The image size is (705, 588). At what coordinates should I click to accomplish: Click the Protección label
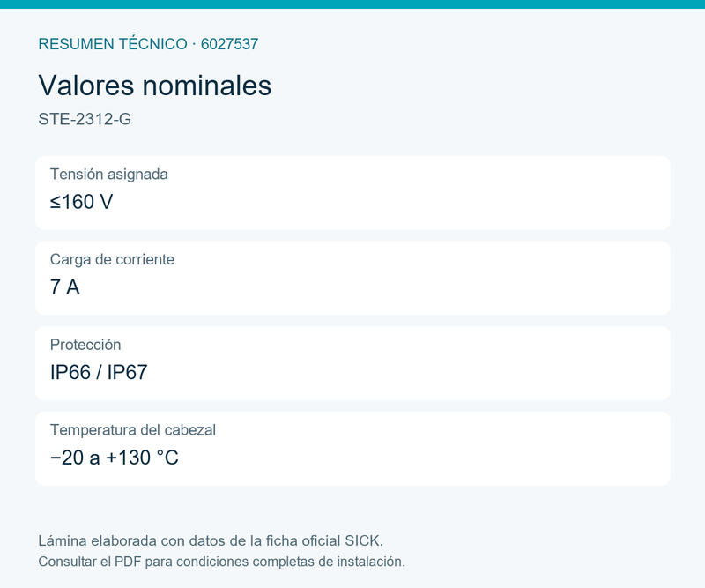point(85,345)
